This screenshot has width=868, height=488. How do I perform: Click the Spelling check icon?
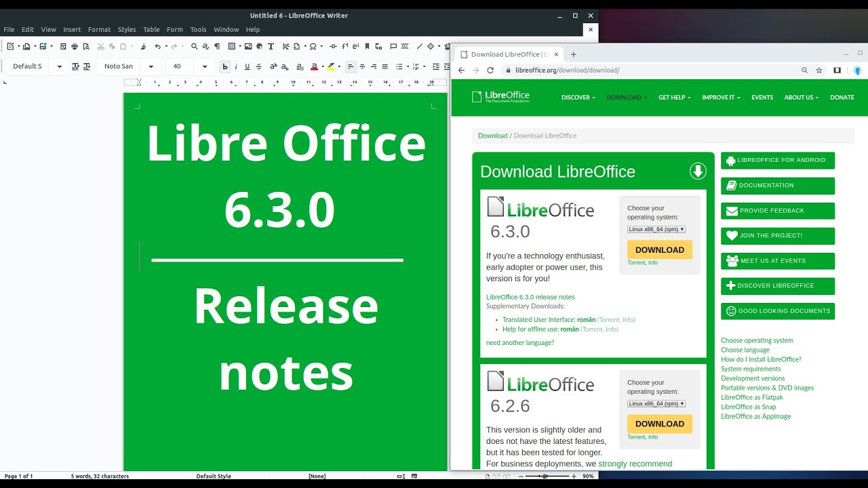(205, 47)
